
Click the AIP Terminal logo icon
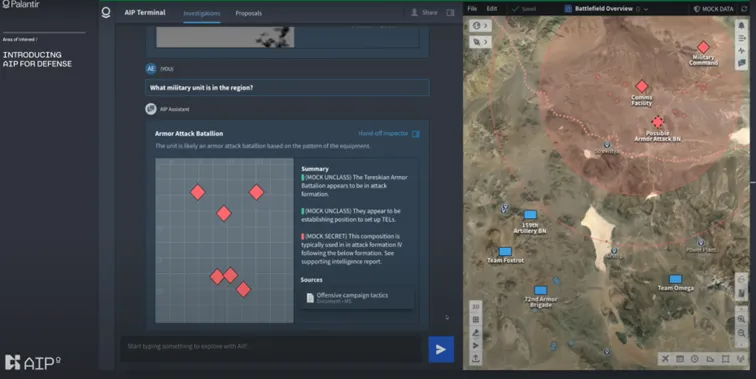pyautogui.click(x=106, y=13)
